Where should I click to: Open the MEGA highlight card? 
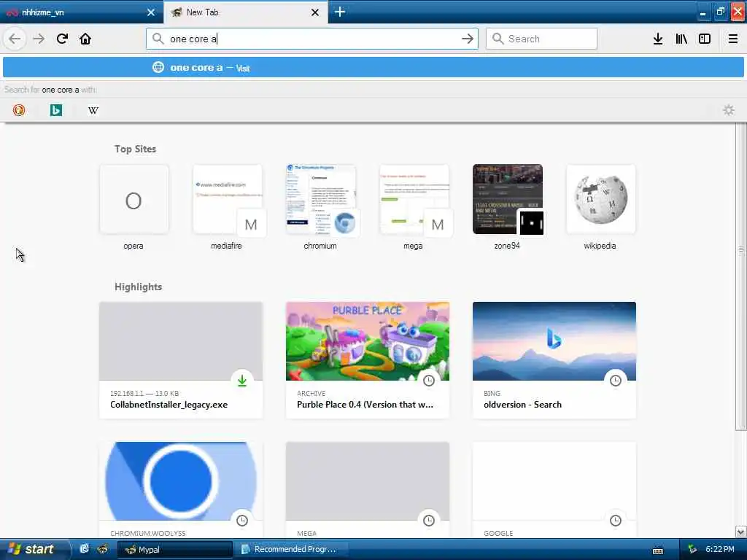(368, 490)
